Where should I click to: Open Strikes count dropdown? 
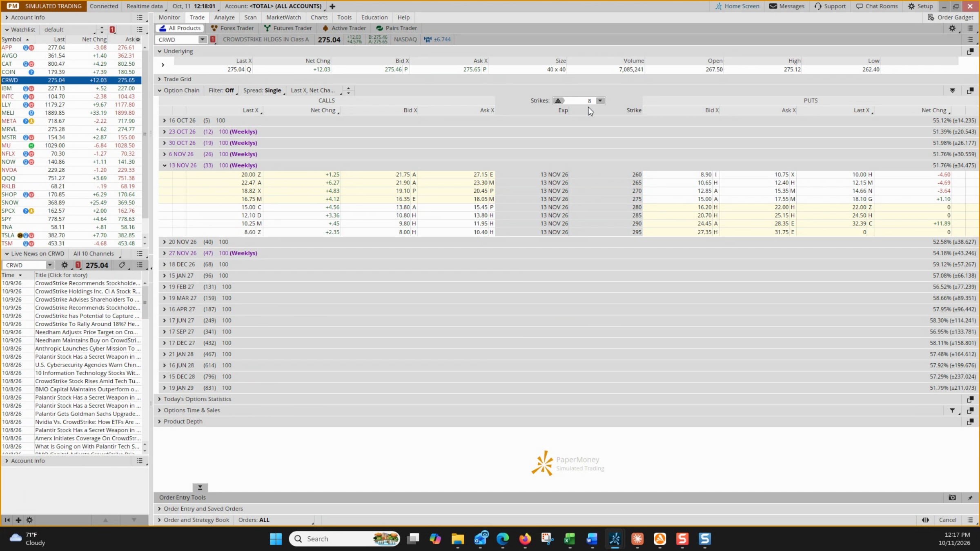click(x=600, y=101)
